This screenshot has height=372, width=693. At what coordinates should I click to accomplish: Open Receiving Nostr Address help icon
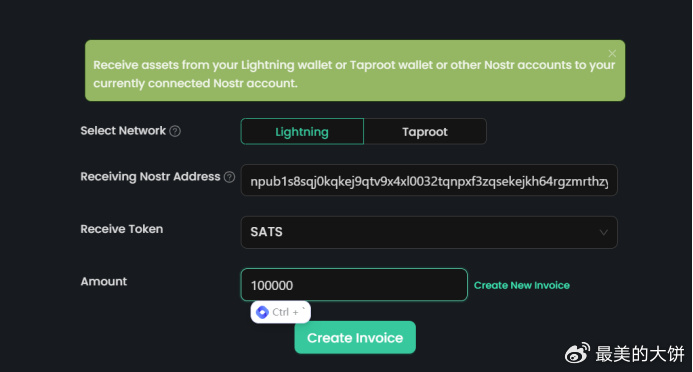229,177
